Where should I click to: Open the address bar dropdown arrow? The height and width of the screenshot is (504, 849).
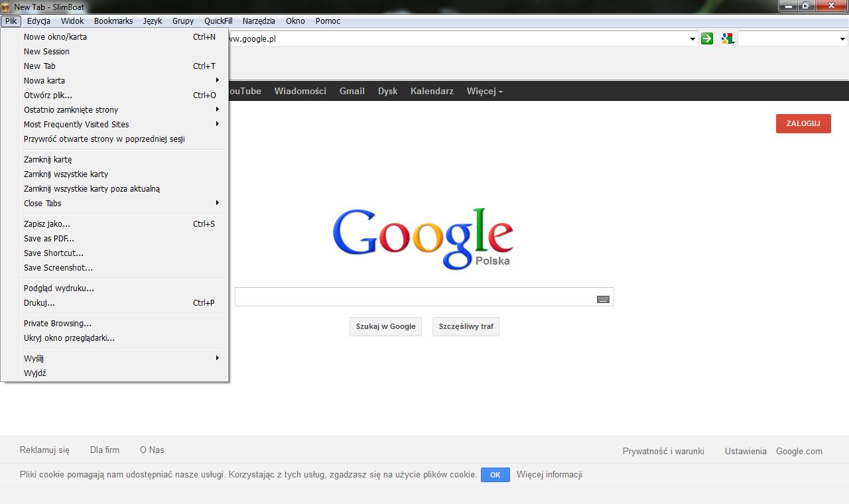[693, 39]
